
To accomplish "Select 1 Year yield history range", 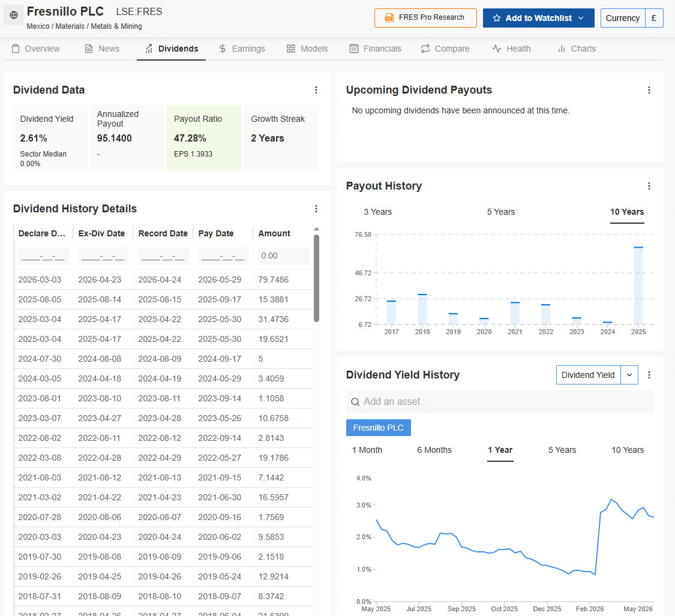I will [x=500, y=450].
